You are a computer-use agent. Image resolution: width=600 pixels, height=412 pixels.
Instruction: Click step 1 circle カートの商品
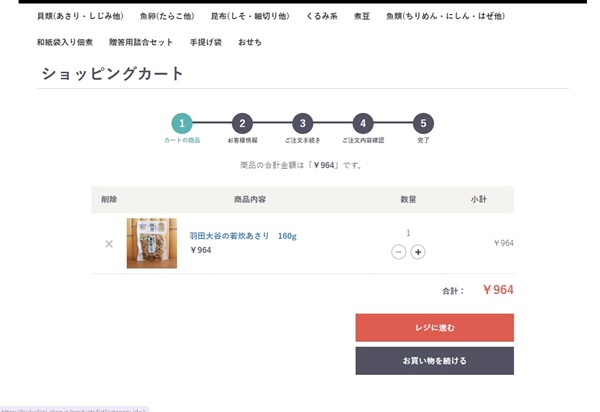182,123
